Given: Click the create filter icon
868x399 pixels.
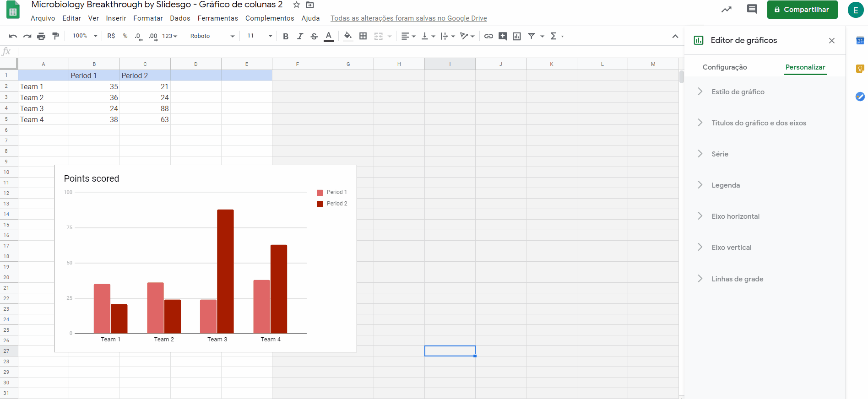Looking at the screenshot, I should 532,36.
